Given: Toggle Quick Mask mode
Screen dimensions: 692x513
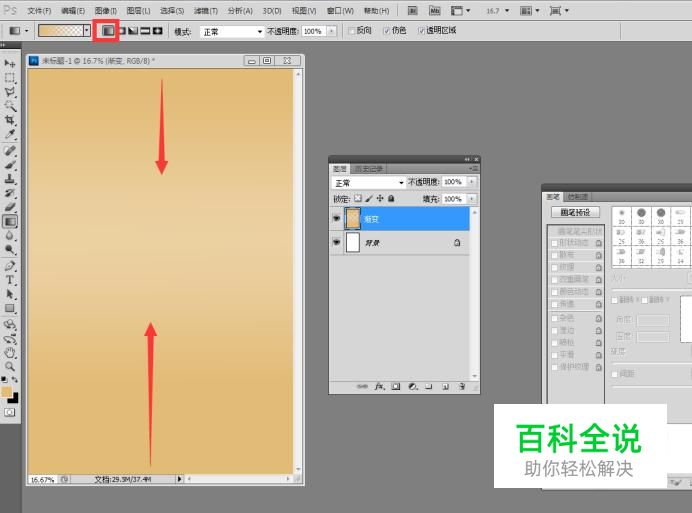Looking at the screenshot, I should click(x=9, y=412).
